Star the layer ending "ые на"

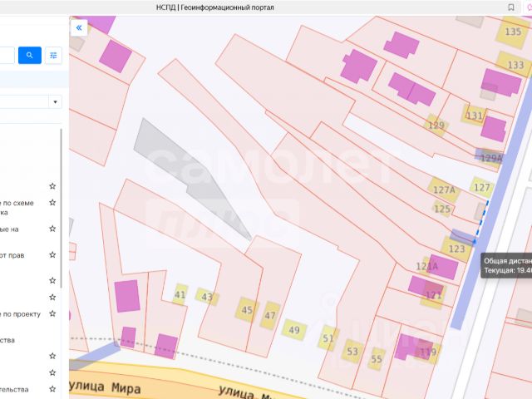click(52, 229)
